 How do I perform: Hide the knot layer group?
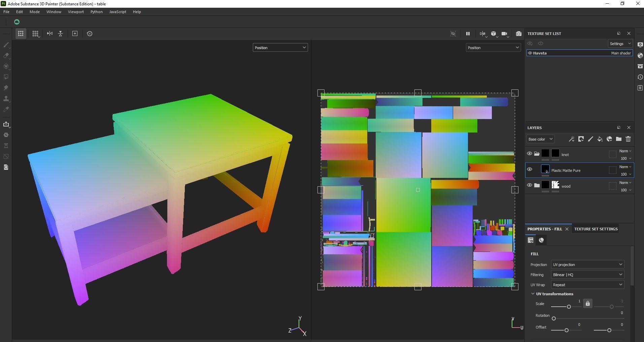[530, 154]
